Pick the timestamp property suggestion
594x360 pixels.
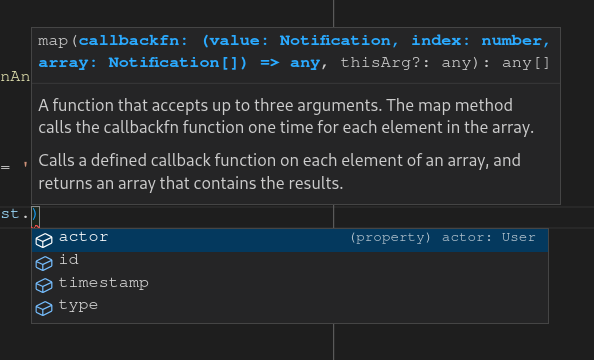tap(290, 286)
